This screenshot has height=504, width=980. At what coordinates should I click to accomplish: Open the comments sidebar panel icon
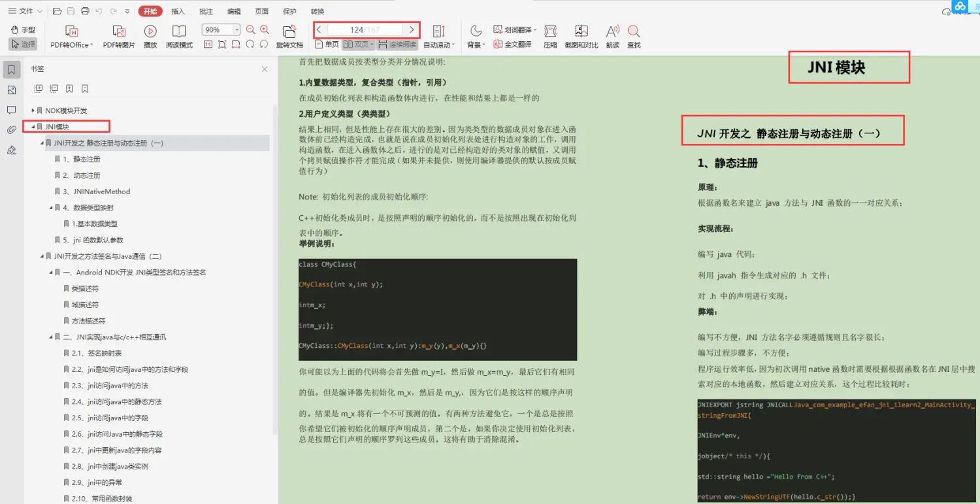coord(11,110)
